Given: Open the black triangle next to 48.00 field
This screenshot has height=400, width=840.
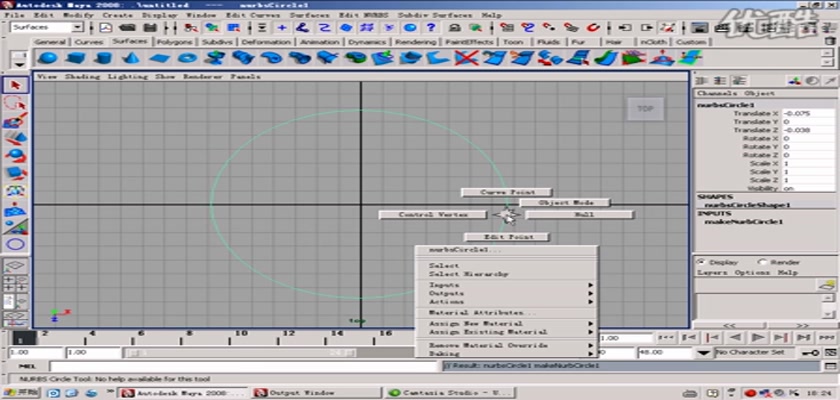Looking at the screenshot, I should click(x=705, y=353).
